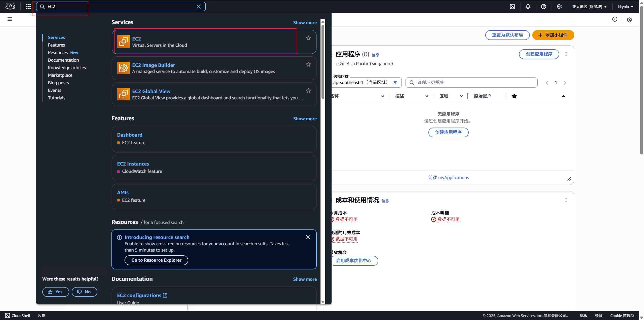This screenshot has height=320, width=644.
Task: Select the Marketplace filter category
Action: click(x=60, y=75)
